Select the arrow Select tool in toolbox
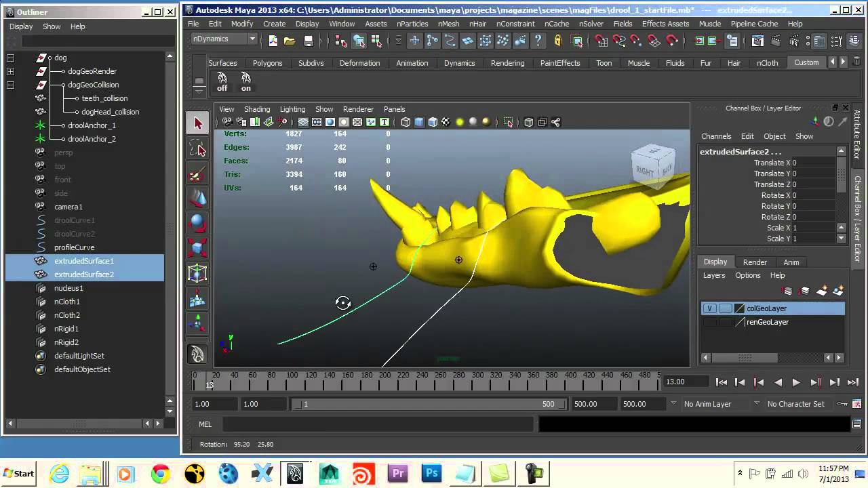 point(197,123)
